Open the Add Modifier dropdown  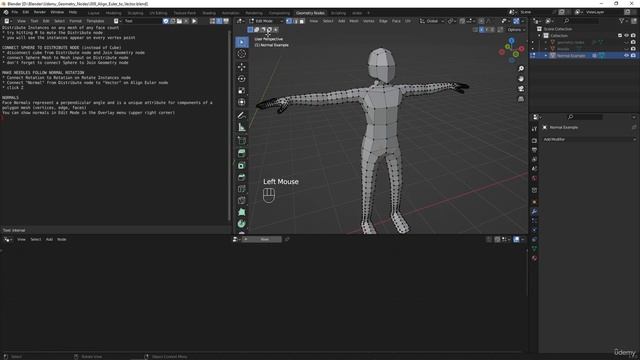(589, 139)
